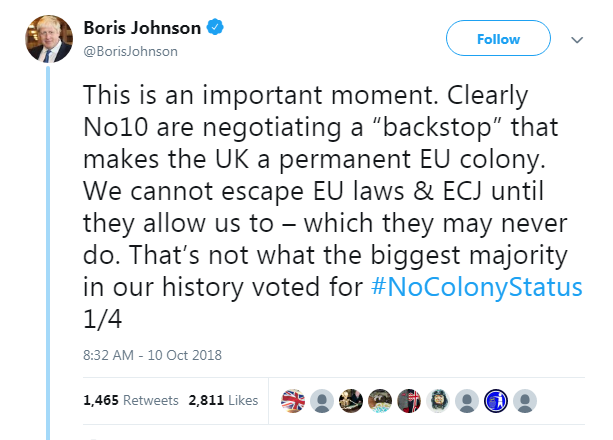
Task: Expand the tweet options chevron menu
Action: tap(576, 40)
